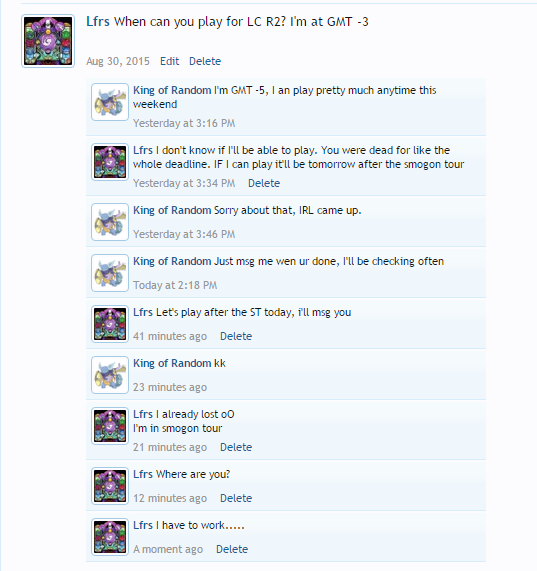The width and height of the screenshot is (537, 571).
Task: Delete the comment posted 21 minutes ago
Action: tap(236, 447)
